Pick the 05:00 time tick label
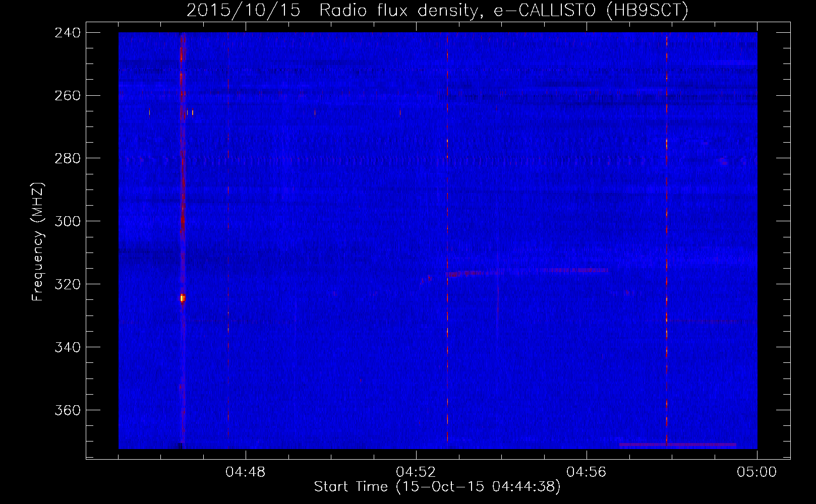The width and height of the screenshot is (816, 504). click(757, 472)
